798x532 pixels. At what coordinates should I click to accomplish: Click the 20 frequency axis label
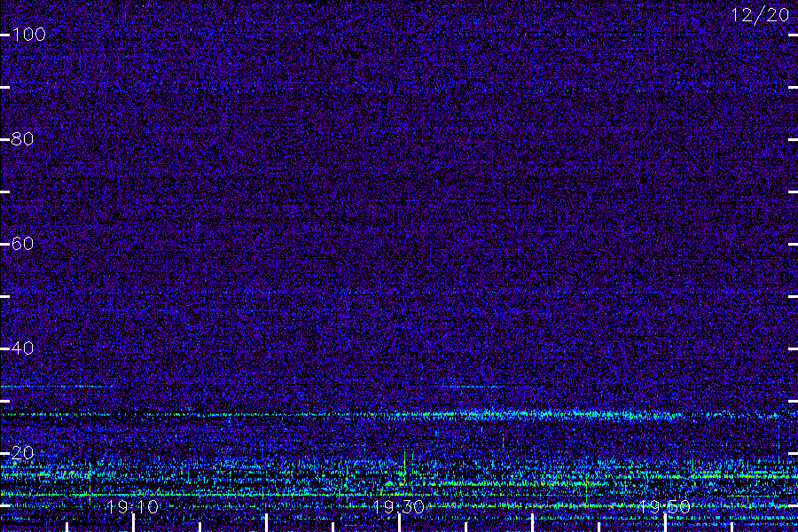click(22, 452)
